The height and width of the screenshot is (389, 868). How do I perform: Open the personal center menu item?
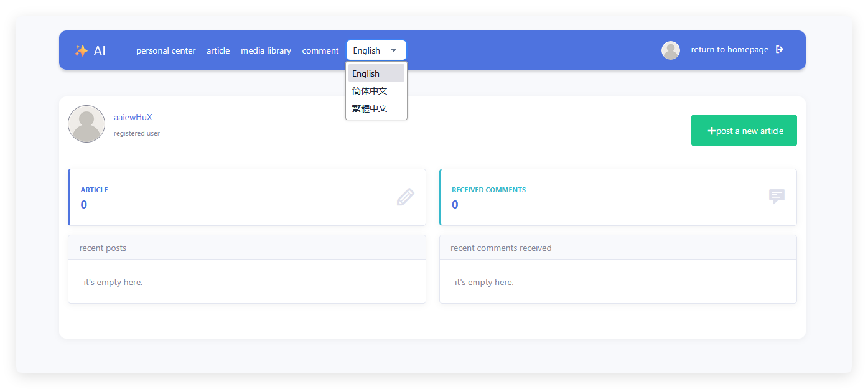[x=166, y=50]
